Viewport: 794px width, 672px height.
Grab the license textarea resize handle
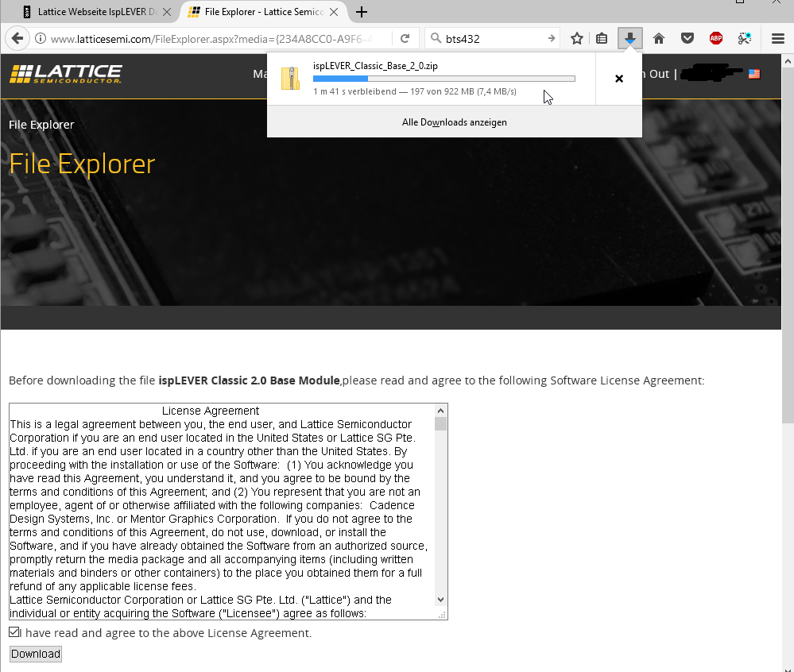click(442, 614)
